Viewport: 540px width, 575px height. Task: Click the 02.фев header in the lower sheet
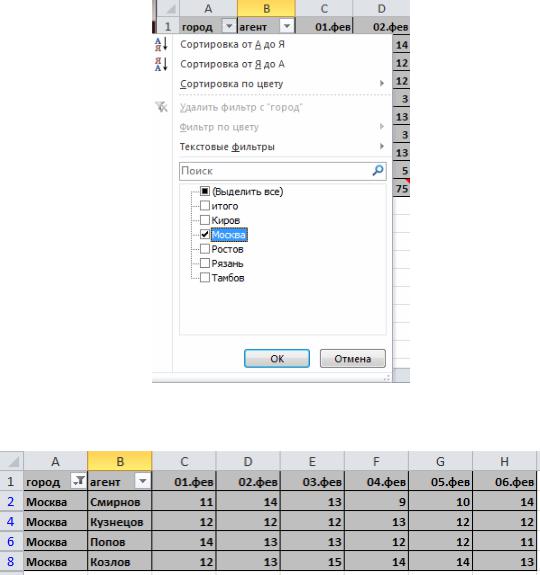point(248,481)
